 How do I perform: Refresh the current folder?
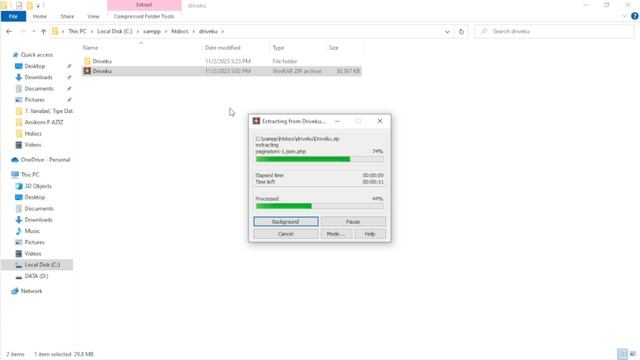[461, 31]
